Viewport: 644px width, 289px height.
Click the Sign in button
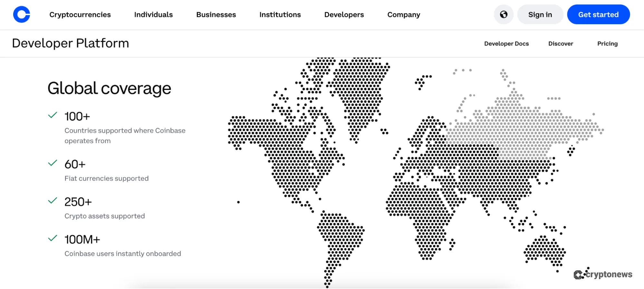point(540,14)
